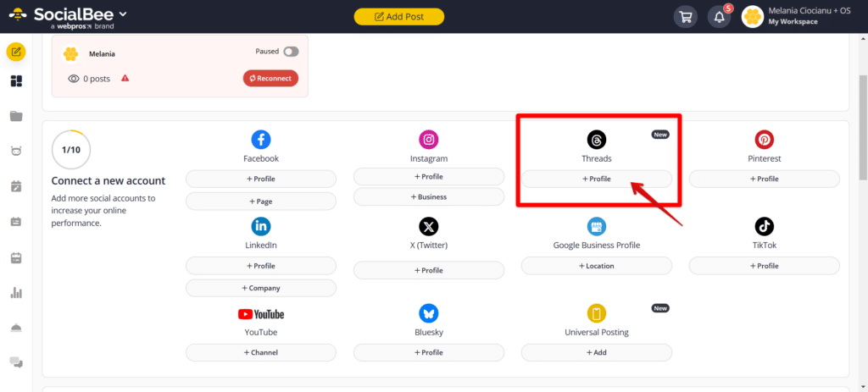Add a LinkedIn Company account
Viewport: 868px width, 392px height.
[261, 288]
